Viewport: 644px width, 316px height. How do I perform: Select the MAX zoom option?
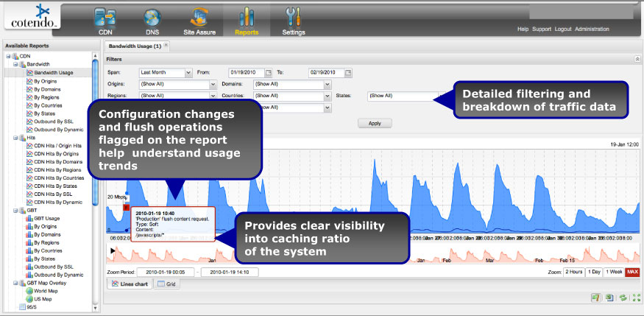(x=632, y=272)
